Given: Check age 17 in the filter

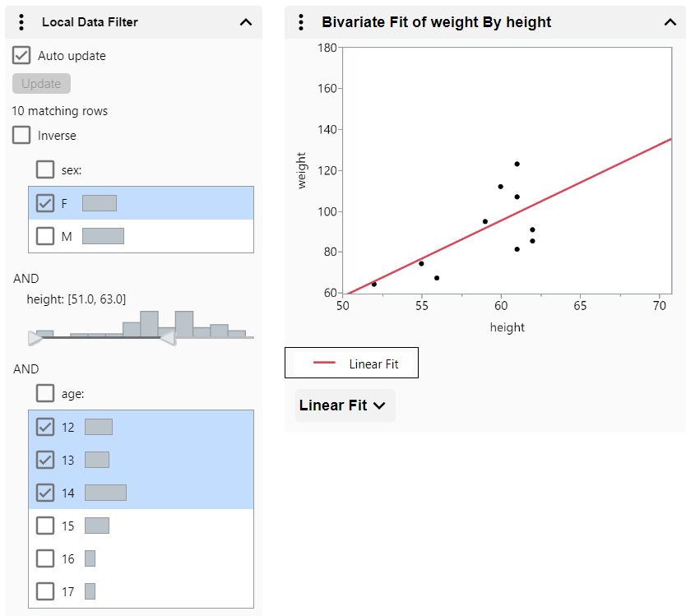Looking at the screenshot, I should coord(45,591).
